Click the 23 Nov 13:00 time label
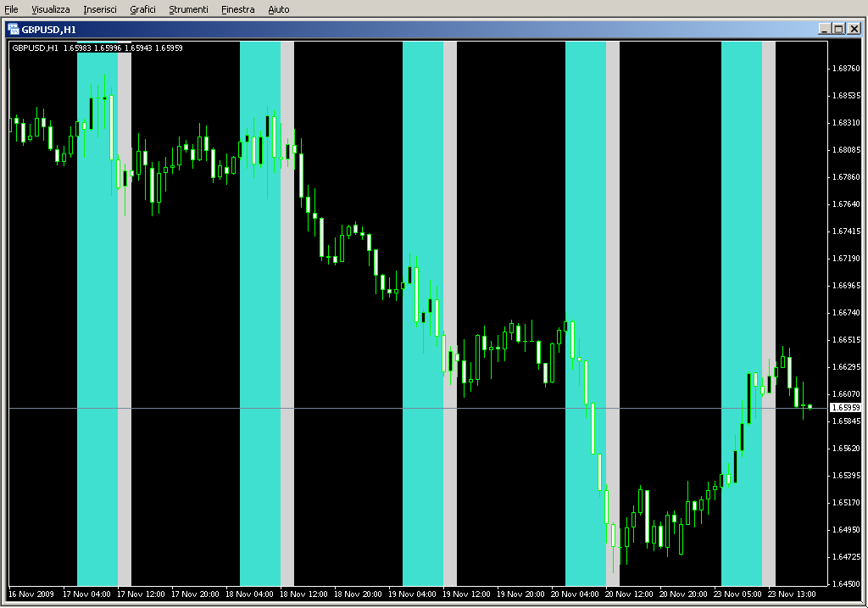The image size is (868, 608). pyautogui.click(x=792, y=594)
